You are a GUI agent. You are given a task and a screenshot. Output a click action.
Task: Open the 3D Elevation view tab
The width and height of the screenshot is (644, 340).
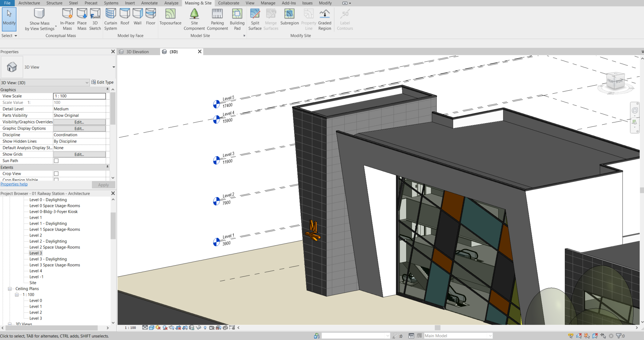137,52
